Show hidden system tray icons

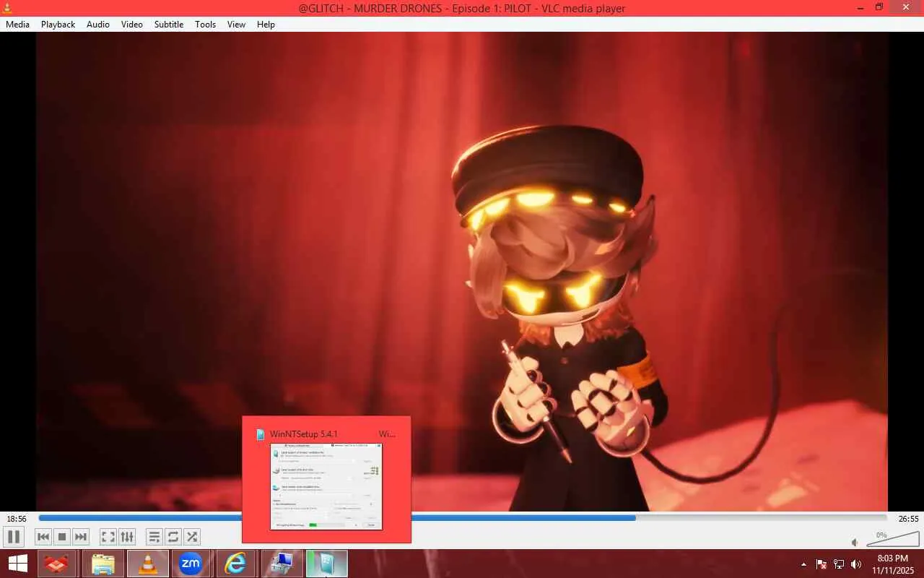[x=804, y=564]
